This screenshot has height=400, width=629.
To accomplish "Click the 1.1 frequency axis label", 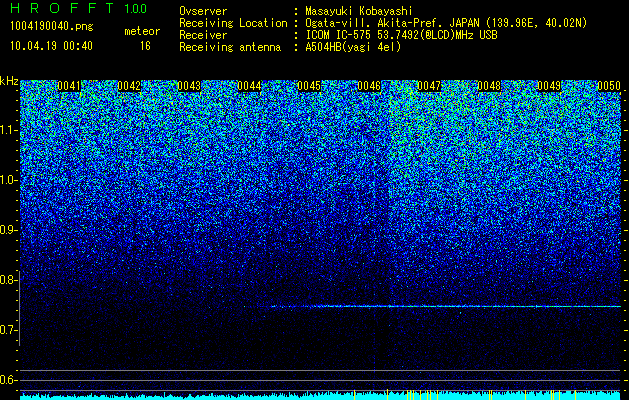I will [x=7, y=130].
